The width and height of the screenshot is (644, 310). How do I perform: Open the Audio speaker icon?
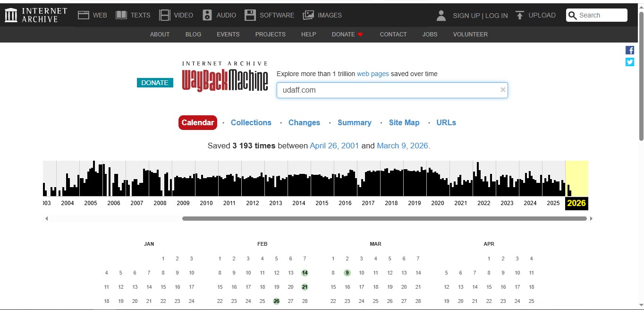(207, 15)
